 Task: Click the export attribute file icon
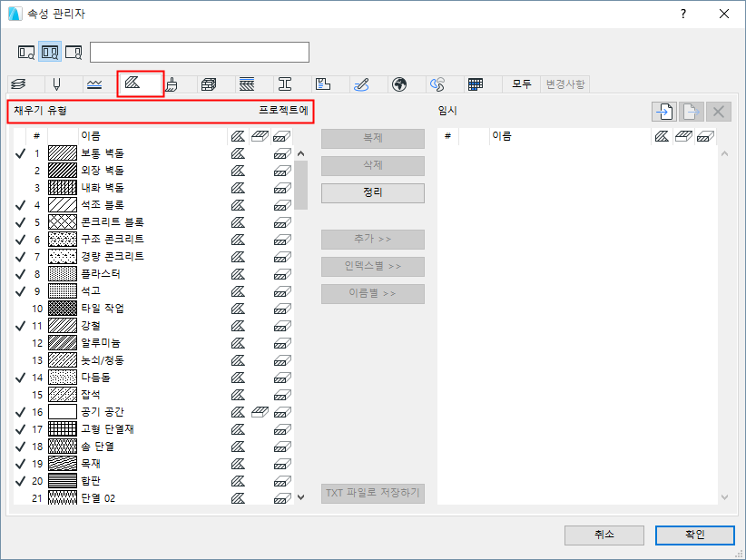point(691,112)
